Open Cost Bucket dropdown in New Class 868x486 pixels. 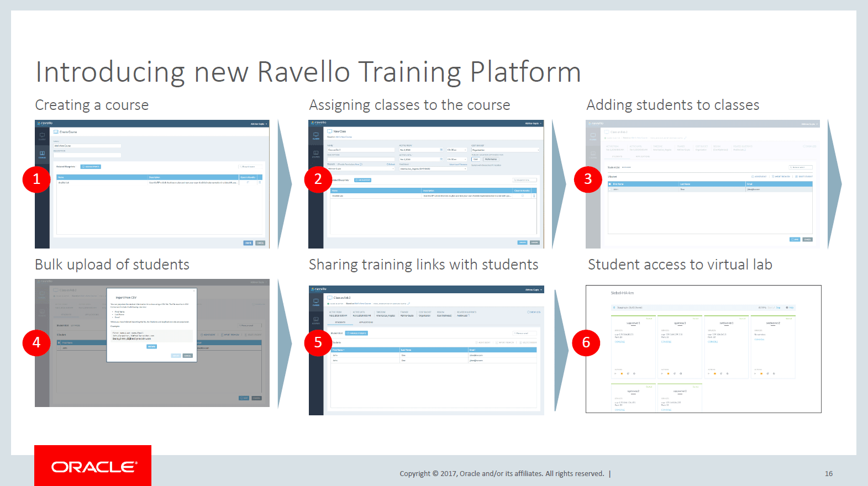pos(505,150)
